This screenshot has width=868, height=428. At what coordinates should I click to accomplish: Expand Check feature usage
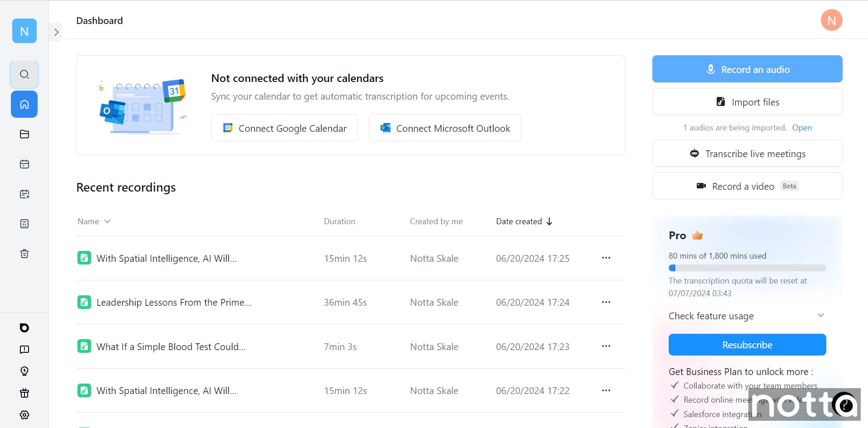pyautogui.click(x=747, y=316)
